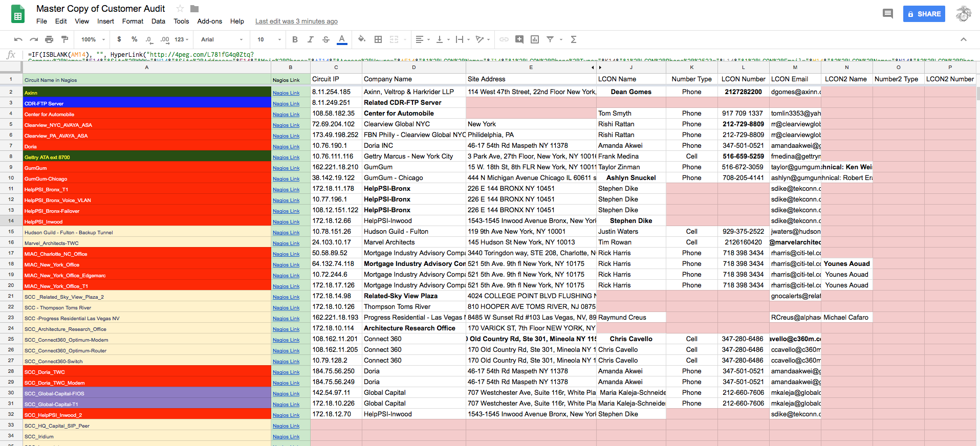Screen dimensions: 980x446
Task: Open vertical align dropdown
Action: pos(443,39)
